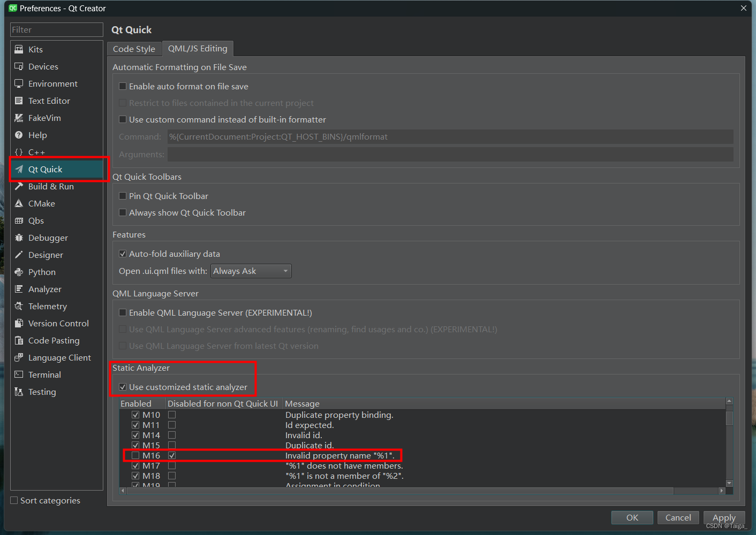Select the Code Pasting icon
Viewport: 756px width, 535px height.
(19, 340)
